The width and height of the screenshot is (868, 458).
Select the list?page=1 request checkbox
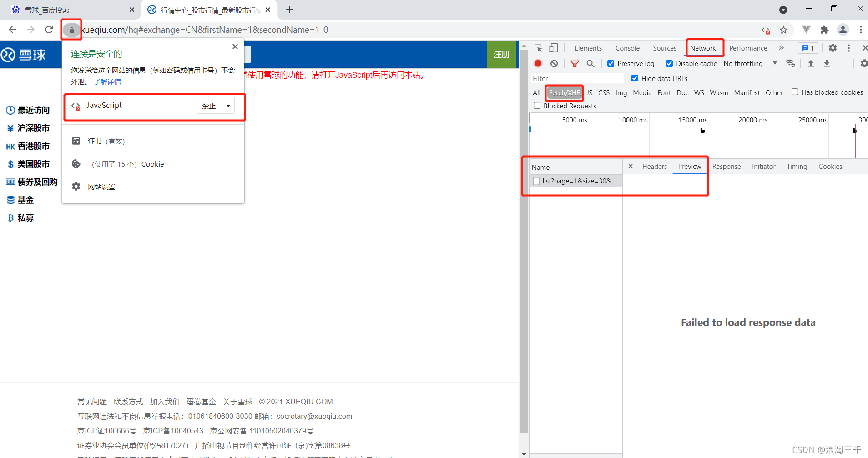[536, 181]
